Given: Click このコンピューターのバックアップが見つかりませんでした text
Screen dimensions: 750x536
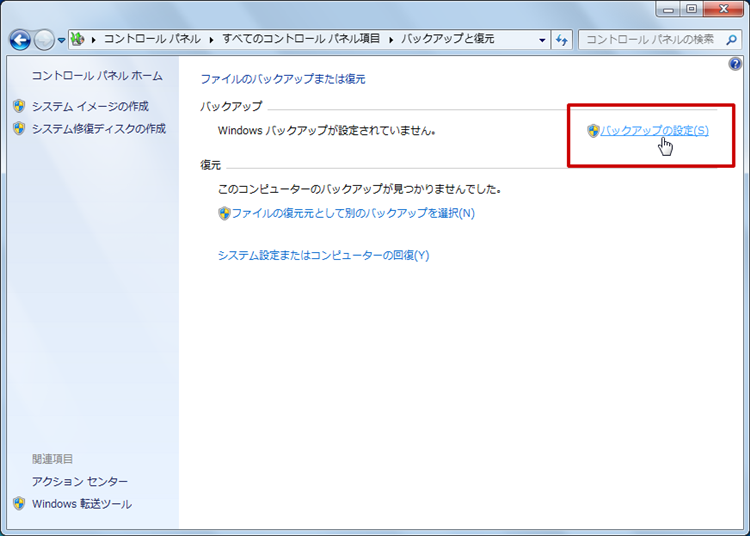Looking at the screenshot, I should [359, 189].
